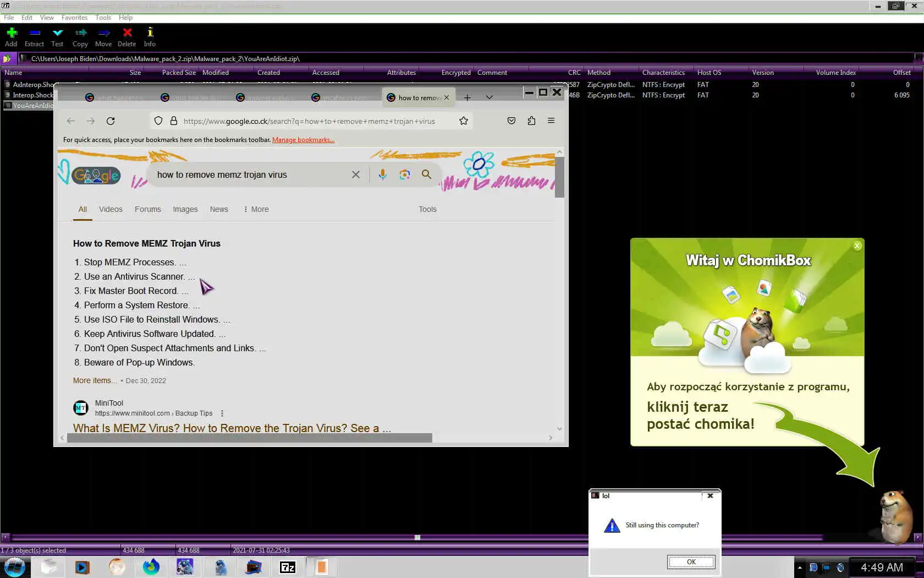Go up one folder in 7-Zip

pyautogui.click(x=7, y=58)
